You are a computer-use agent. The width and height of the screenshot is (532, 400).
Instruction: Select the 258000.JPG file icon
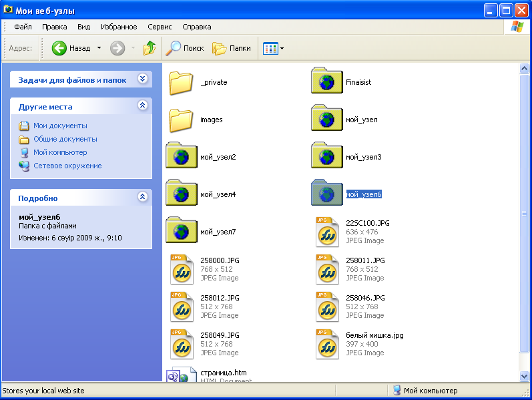click(182, 269)
